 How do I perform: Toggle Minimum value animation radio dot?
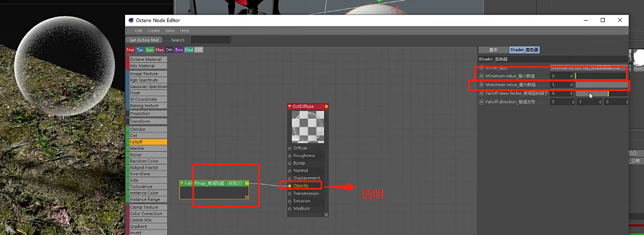pyautogui.click(x=481, y=76)
